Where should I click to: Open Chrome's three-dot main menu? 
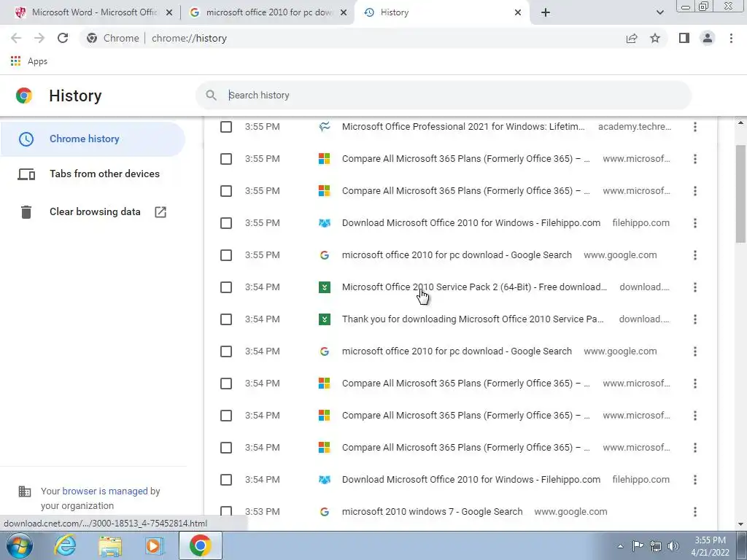tap(731, 38)
